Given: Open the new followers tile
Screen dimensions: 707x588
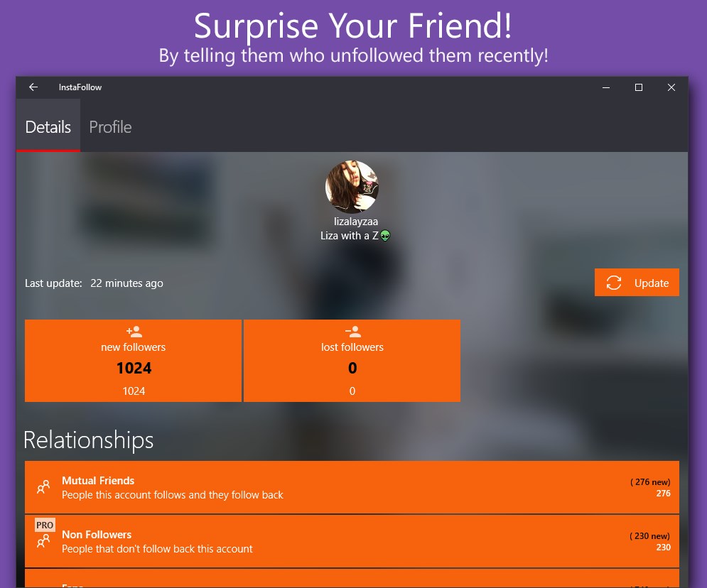Looking at the screenshot, I should (x=133, y=361).
